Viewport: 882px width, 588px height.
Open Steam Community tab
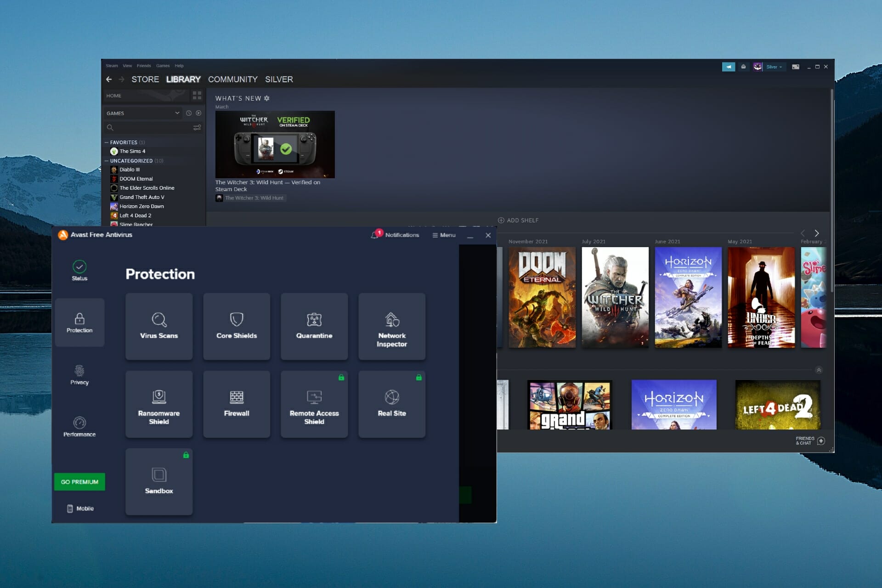232,79
